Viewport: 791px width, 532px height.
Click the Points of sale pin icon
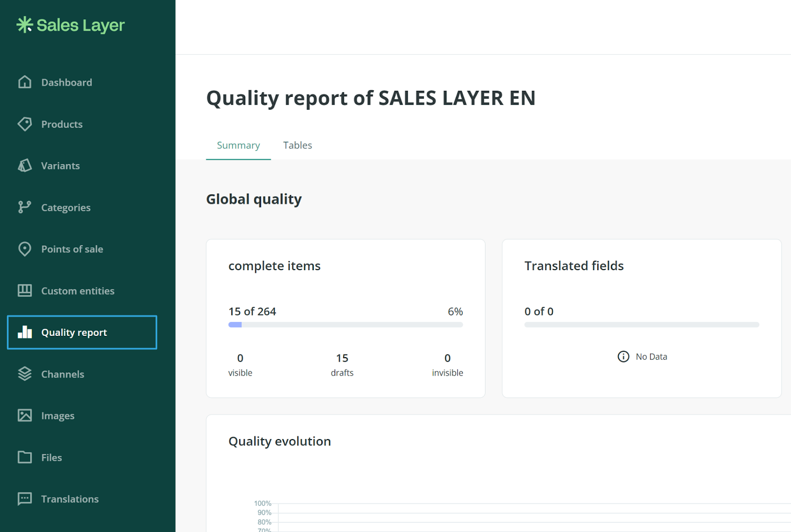25,249
